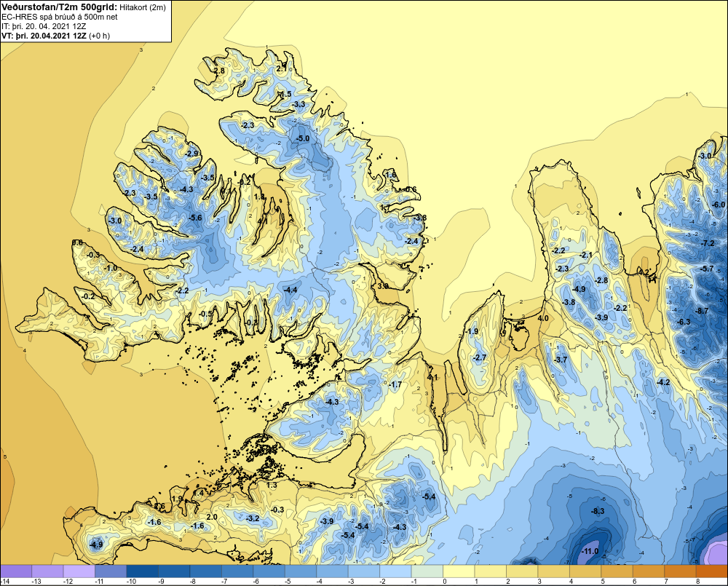Image resolution: width=728 pixels, height=586 pixels.
Task: Click the -6.0 temperature value
Action: pos(719,205)
